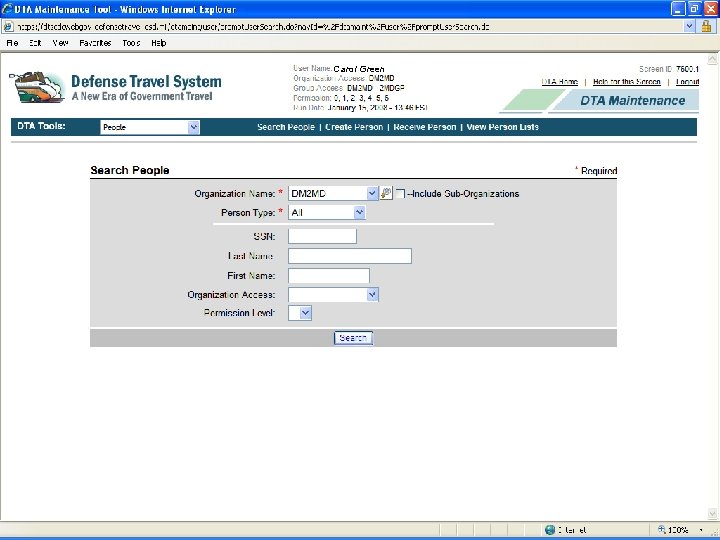Click the Search People heading text
The image size is (720, 540).
130,170
